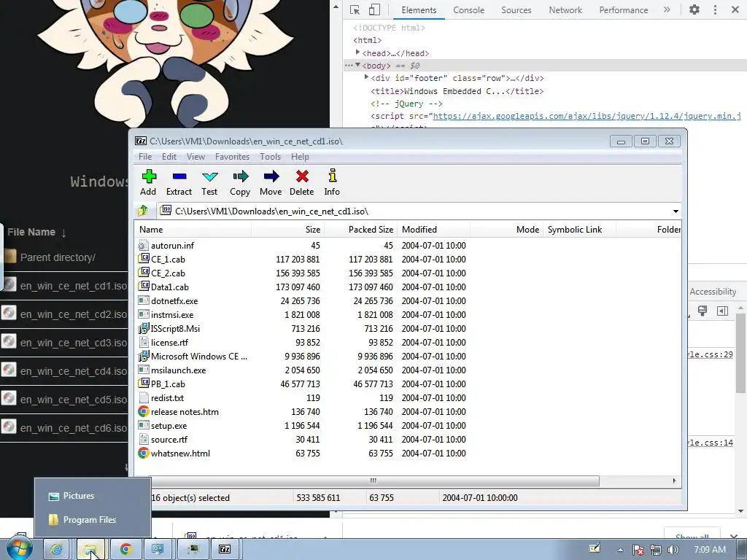Click the Copy toolbar icon
Screen dimensions: 747x560
[x=240, y=183]
